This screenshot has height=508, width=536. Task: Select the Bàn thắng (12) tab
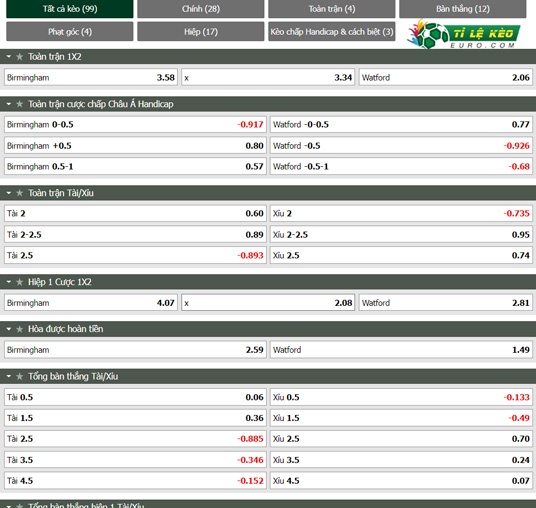463,9
